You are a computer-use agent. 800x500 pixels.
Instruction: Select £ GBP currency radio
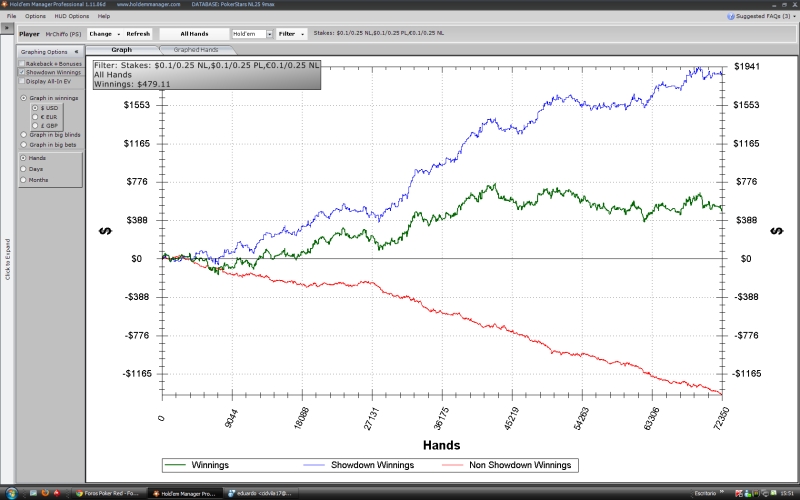point(35,126)
